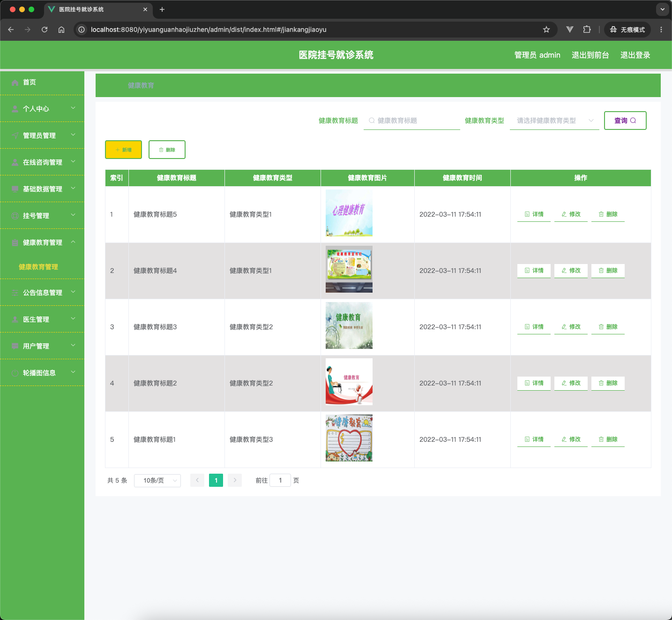
Task: Click the icon next to 在线咨询管理
Action: [x=15, y=162]
